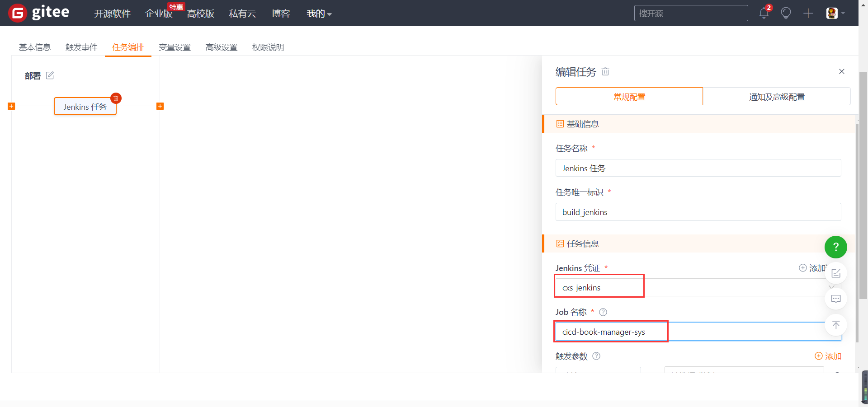Click the plus create icon in the header
Viewport: 868px width, 407px height.
[x=808, y=13]
